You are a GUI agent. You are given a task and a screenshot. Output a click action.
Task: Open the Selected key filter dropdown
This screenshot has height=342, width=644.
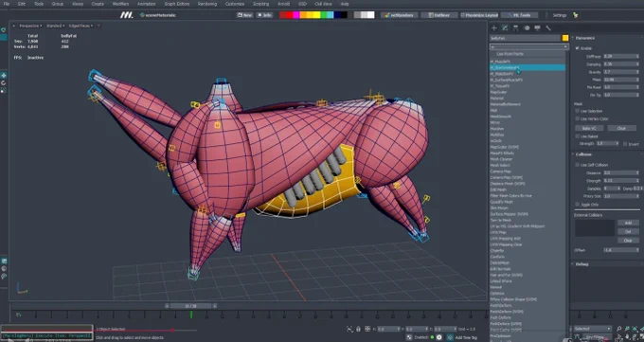pos(592,329)
